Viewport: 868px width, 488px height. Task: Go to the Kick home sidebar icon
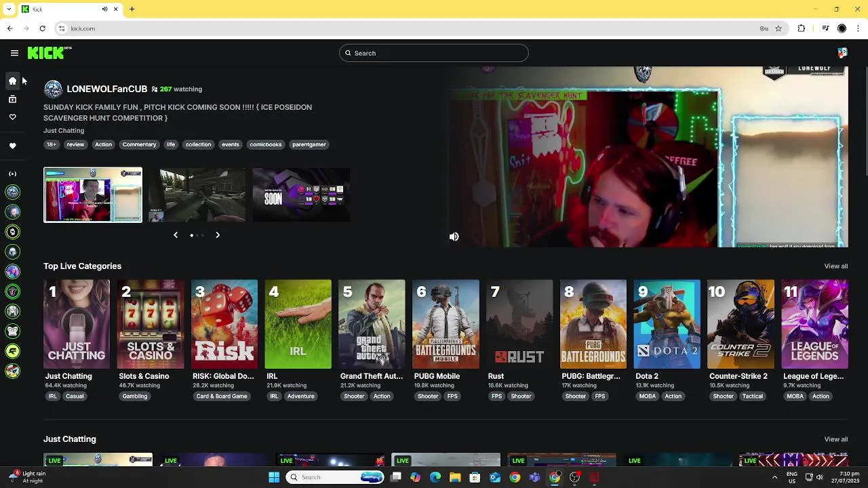12,81
